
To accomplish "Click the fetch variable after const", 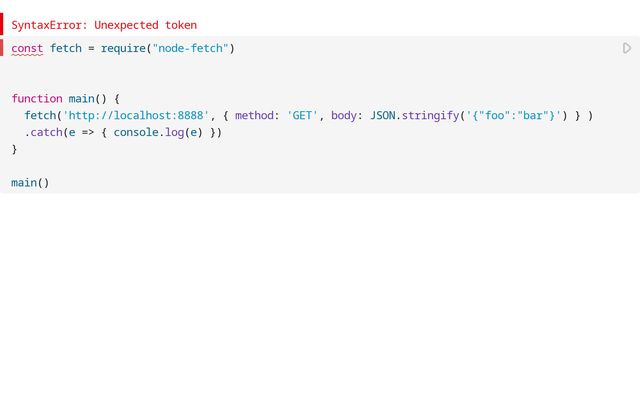I will pyautogui.click(x=65, y=48).
